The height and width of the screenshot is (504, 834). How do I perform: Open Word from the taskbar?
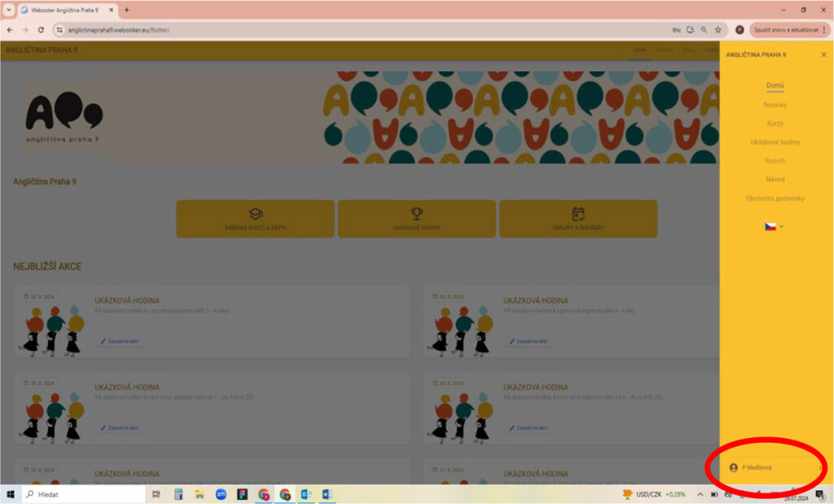tap(327, 494)
